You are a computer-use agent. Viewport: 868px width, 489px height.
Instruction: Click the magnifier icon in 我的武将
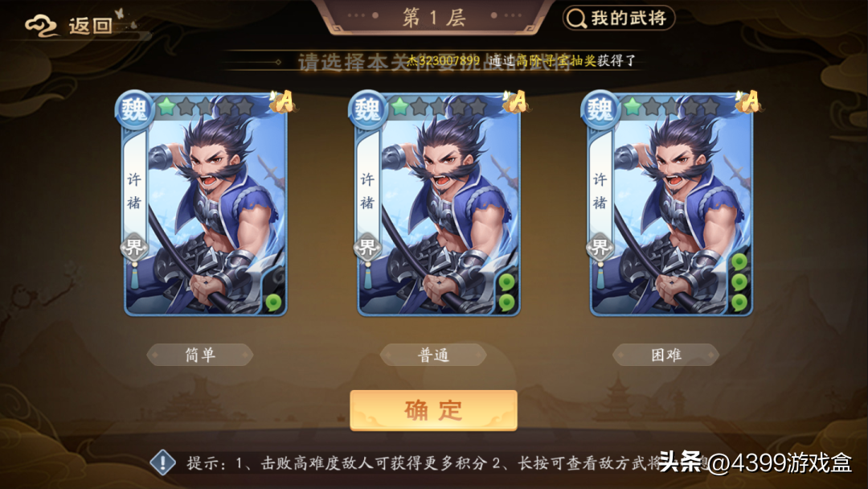(x=576, y=18)
